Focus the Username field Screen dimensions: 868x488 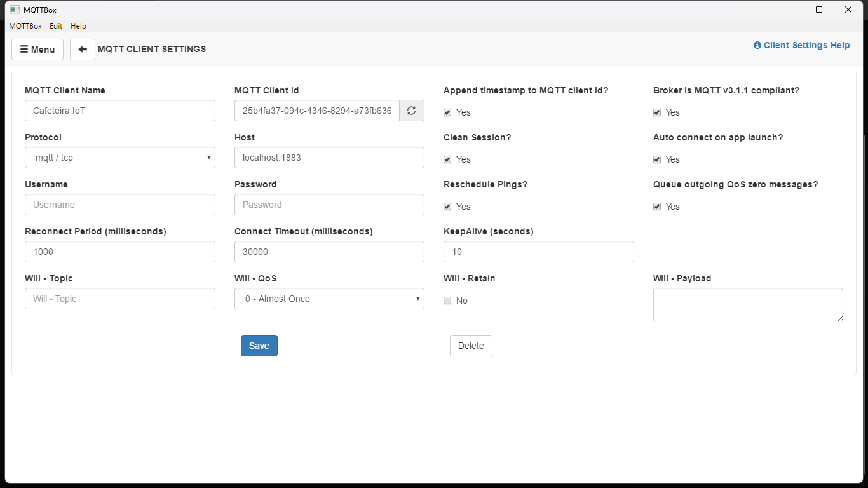[x=120, y=205]
